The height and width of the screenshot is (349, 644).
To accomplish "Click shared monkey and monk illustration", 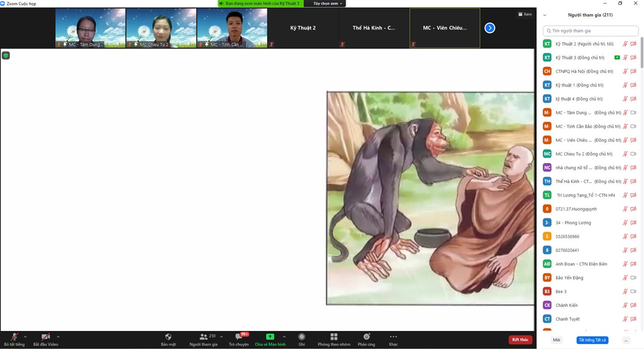I will (x=430, y=198).
